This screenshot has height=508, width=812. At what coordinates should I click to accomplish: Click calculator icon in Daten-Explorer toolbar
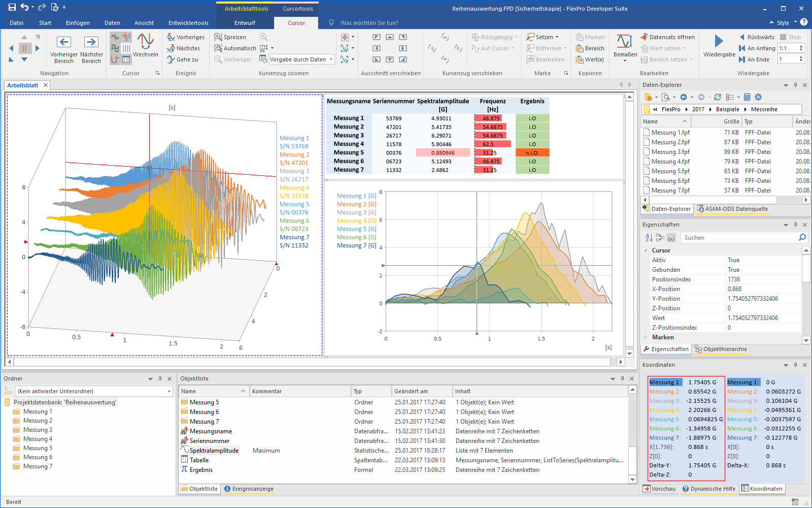click(747, 97)
